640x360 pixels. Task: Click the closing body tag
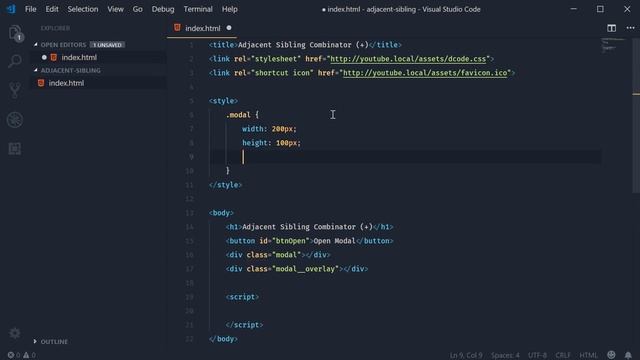click(223, 339)
